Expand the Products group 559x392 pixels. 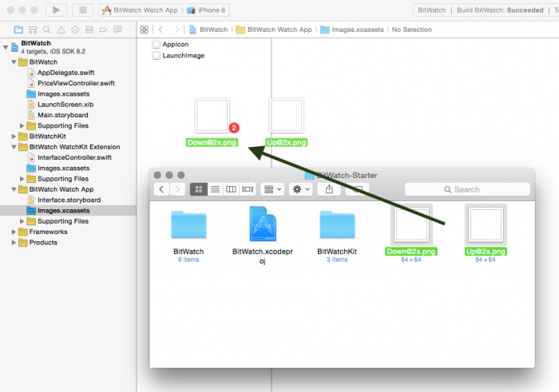pyautogui.click(x=14, y=243)
